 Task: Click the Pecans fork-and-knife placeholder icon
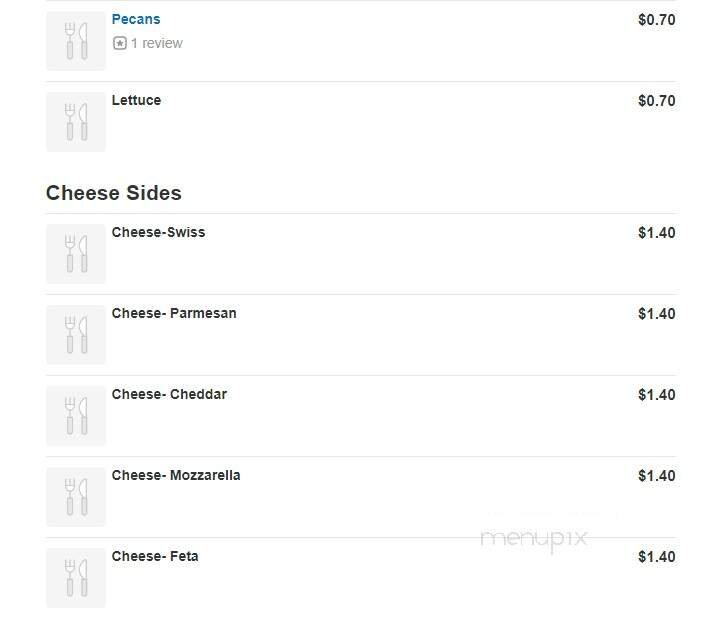(76, 41)
